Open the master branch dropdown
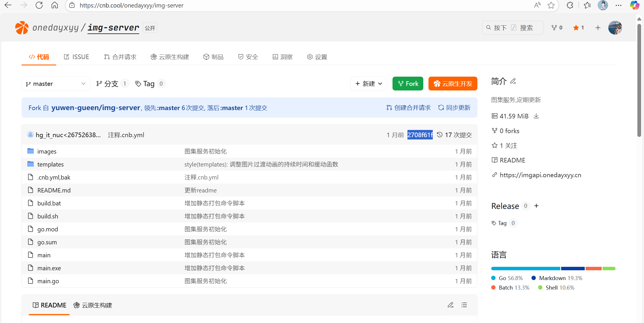 point(56,84)
